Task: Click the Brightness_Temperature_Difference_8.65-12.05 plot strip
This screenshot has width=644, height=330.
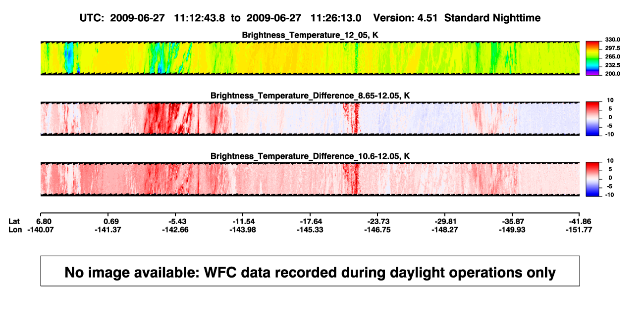Action: point(310,118)
